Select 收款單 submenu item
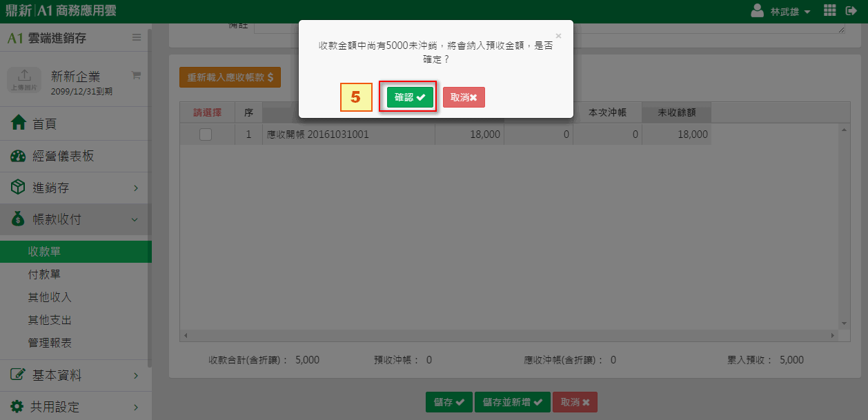868x420 pixels. point(76,251)
